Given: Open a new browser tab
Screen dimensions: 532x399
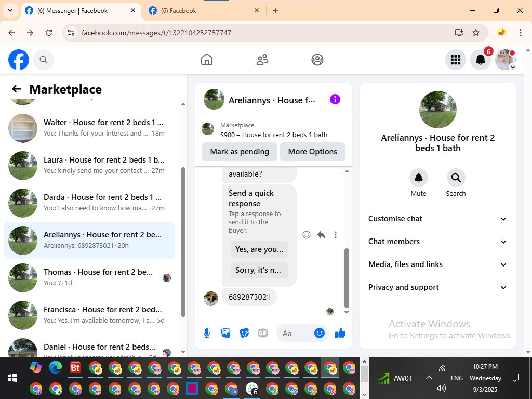Looking at the screenshot, I should click(x=275, y=10).
